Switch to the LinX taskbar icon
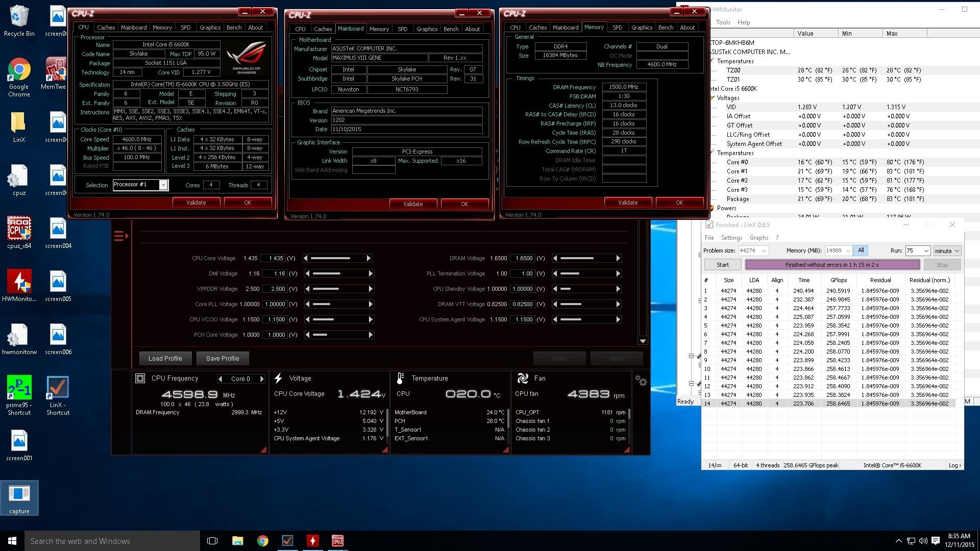This screenshot has width=980, height=551. [x=287, y=541]
